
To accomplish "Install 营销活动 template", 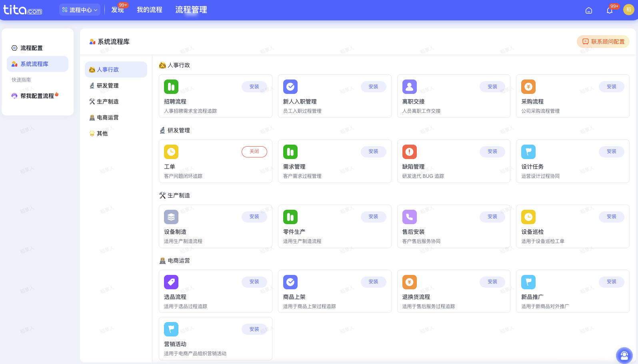I will point(254,329).
